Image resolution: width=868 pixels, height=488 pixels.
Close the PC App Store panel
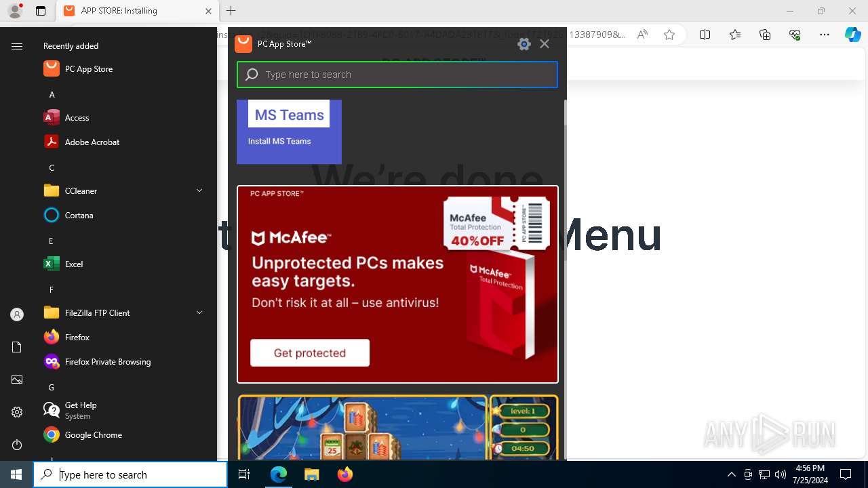[545, 44]
